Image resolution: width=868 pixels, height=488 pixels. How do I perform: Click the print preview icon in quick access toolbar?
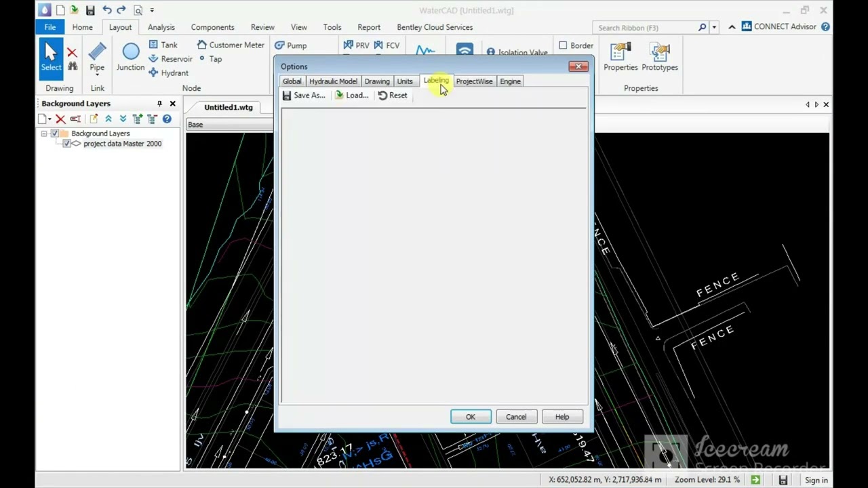138,10
